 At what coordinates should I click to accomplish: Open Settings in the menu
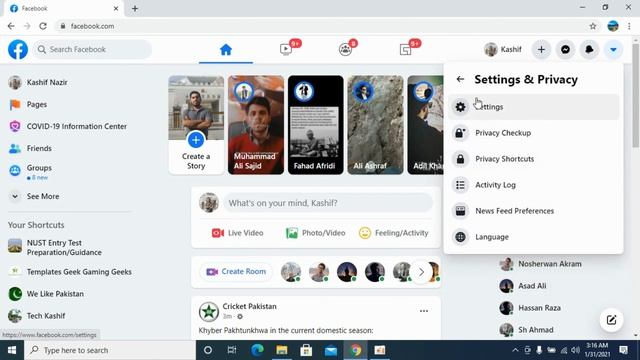click(x=533, y=107)
